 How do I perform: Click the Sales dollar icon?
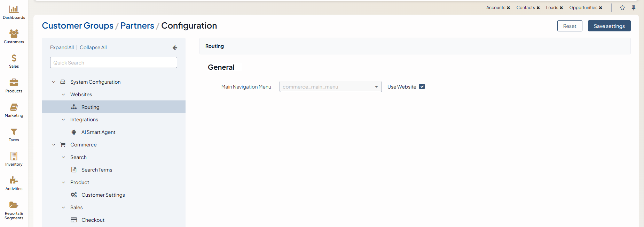14,58
